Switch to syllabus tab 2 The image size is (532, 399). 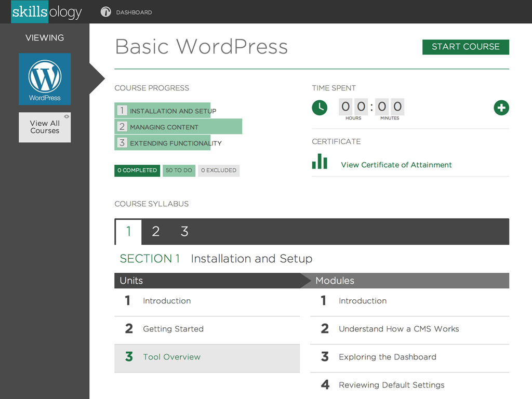155,232
